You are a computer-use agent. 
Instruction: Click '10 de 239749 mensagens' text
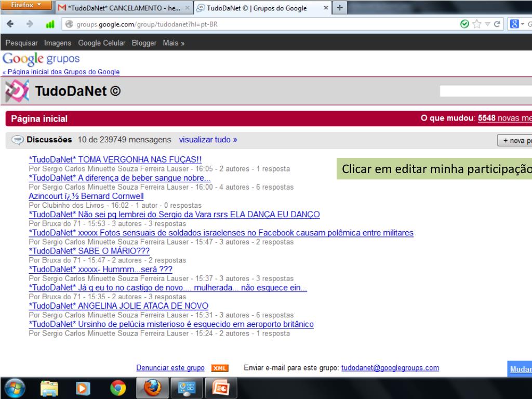pos(125,139)
